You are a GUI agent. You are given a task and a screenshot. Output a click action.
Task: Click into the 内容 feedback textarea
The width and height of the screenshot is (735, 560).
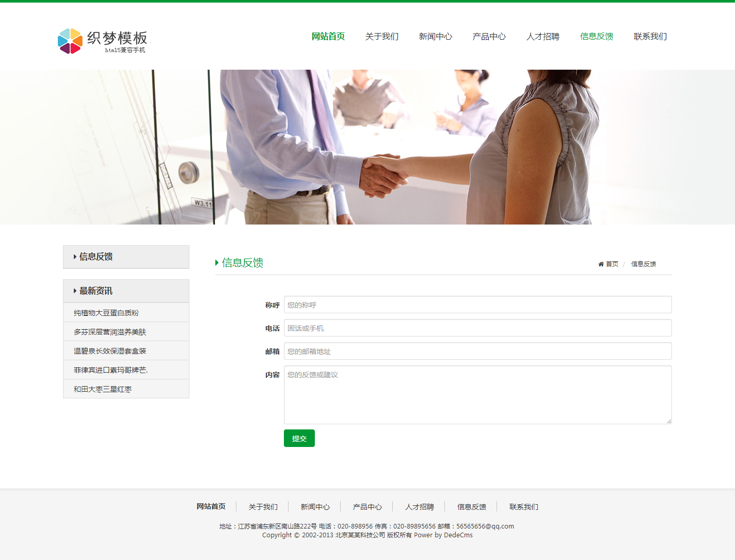pyautogui.click(x=477, y=395)
